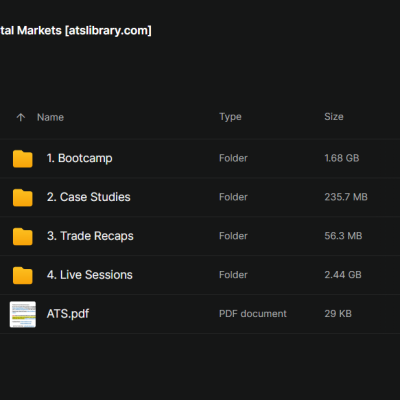Screen dimensions: 400x400
Task: Click the 29 KB size value
Action: (x=338, y=314)
